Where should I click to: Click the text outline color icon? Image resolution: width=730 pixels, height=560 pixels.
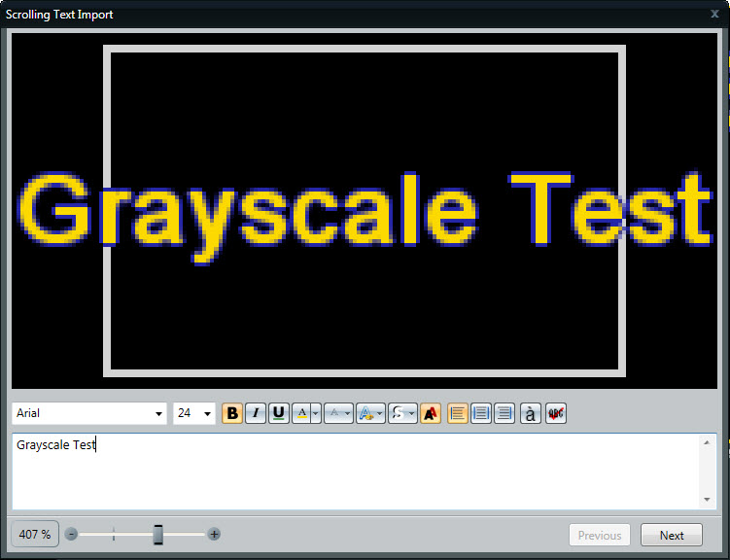coord(333,413)
